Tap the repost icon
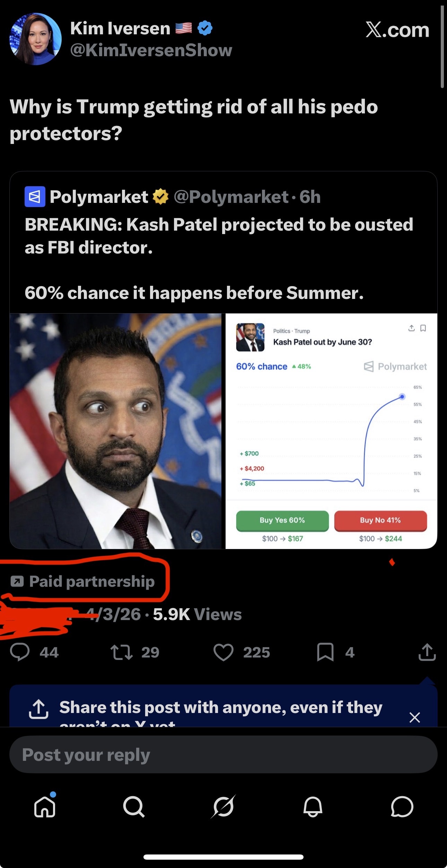Viewport: 447px width, 868px height. (121, 652)
